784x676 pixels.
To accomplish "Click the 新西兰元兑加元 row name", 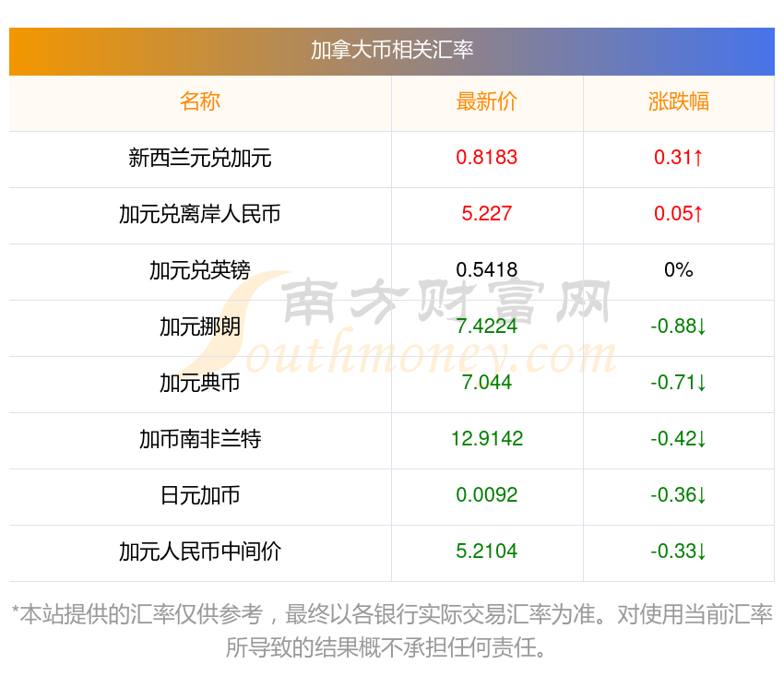I will pos(200,158).
